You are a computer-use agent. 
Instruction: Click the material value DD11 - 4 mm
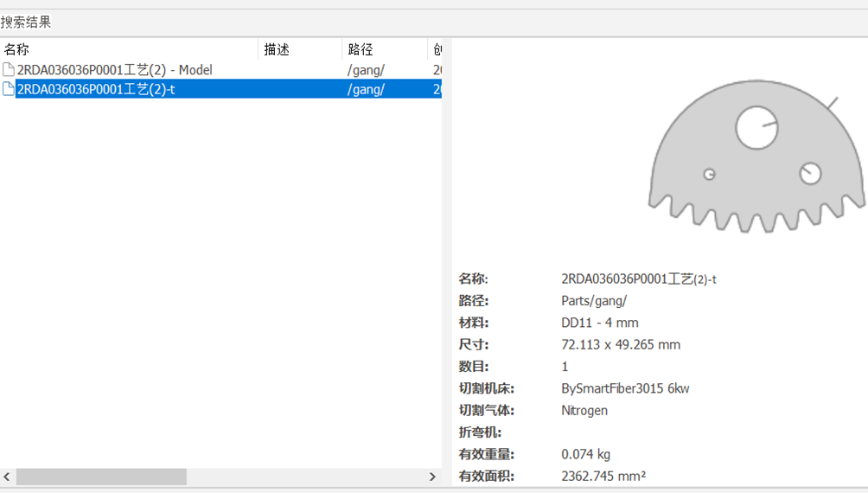(599, 323)
